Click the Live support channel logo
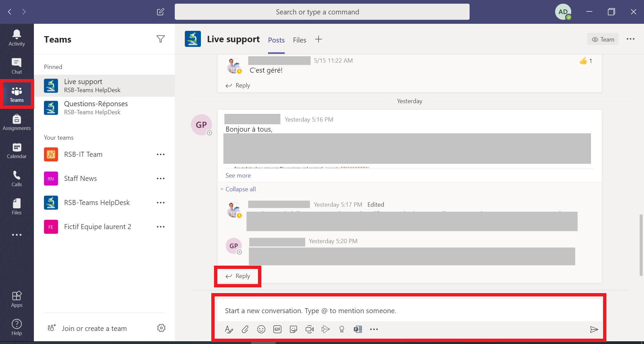The width and height of the screenshot is (644, 344). [x=193, y=39]
